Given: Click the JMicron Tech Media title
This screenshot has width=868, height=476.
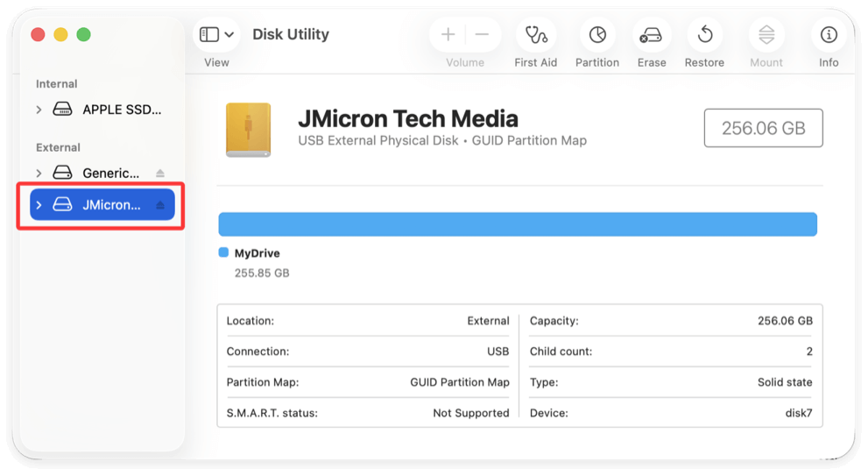Looking at the screenshot, I should coord(408,118).
